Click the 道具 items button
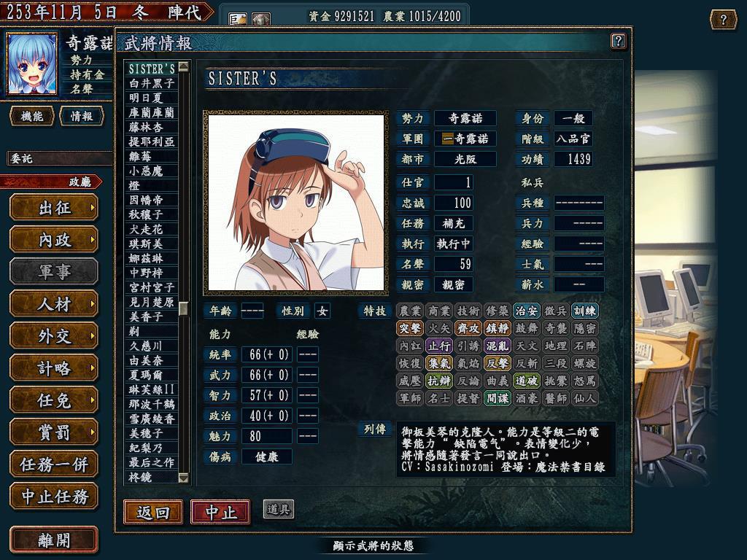Image resolution: width=747 pixels, height=560 pixels. (278, 510)
